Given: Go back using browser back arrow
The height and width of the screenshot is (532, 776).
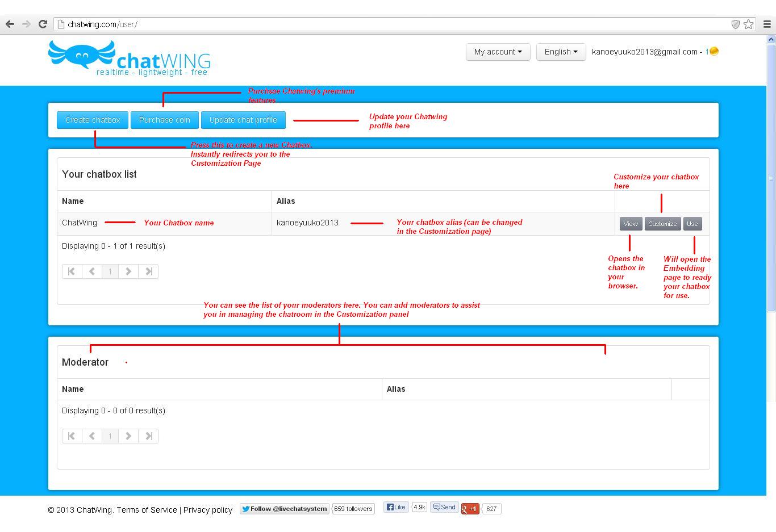Looking at the screenshot, I should [10, 24].
